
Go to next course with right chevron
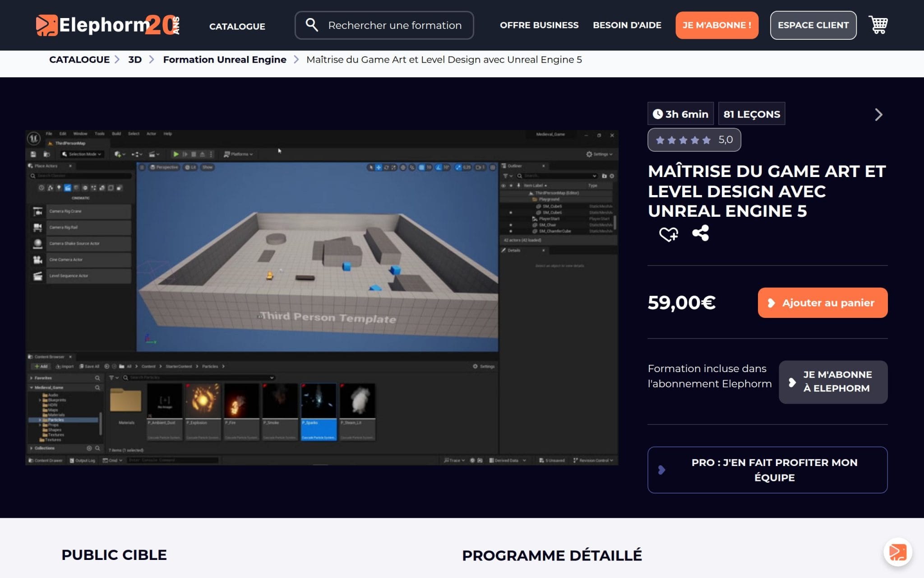tap(878, 114)
